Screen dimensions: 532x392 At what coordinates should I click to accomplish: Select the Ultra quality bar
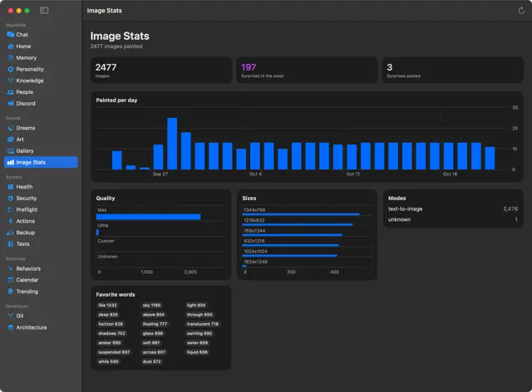(97, 233)
